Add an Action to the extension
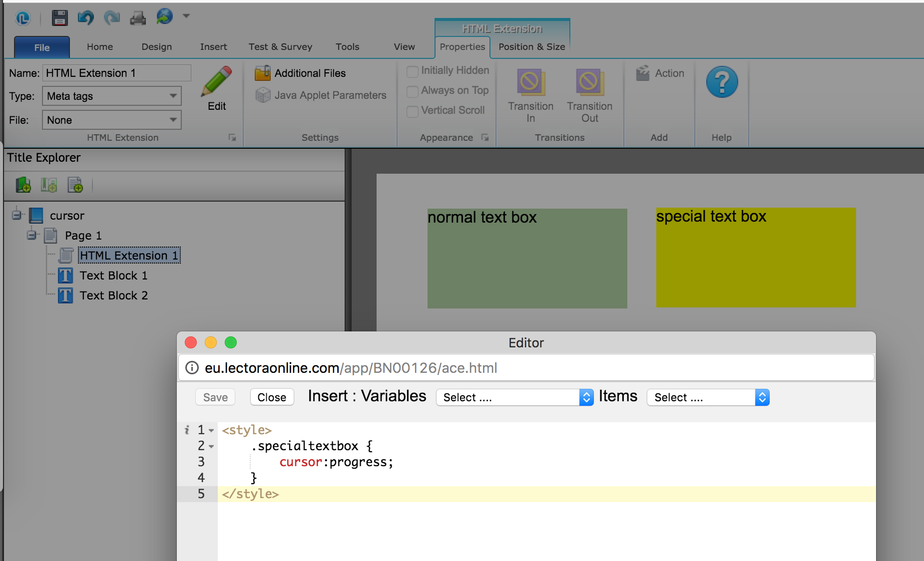 pos(660,73)
